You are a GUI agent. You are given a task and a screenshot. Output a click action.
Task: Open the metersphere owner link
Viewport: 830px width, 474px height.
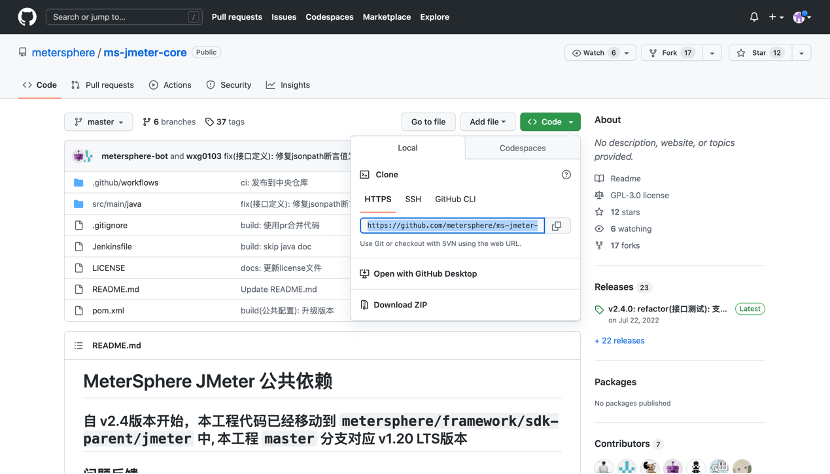coord(63,52)
